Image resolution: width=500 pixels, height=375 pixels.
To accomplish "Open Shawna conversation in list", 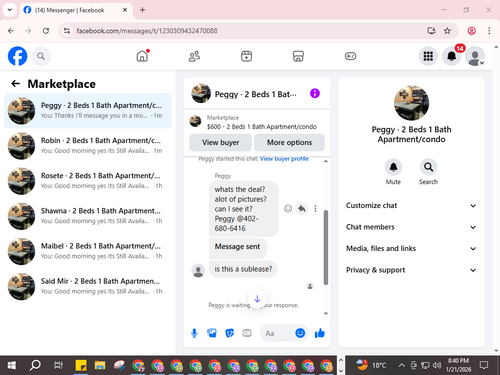I will click(x=88, y=216).
